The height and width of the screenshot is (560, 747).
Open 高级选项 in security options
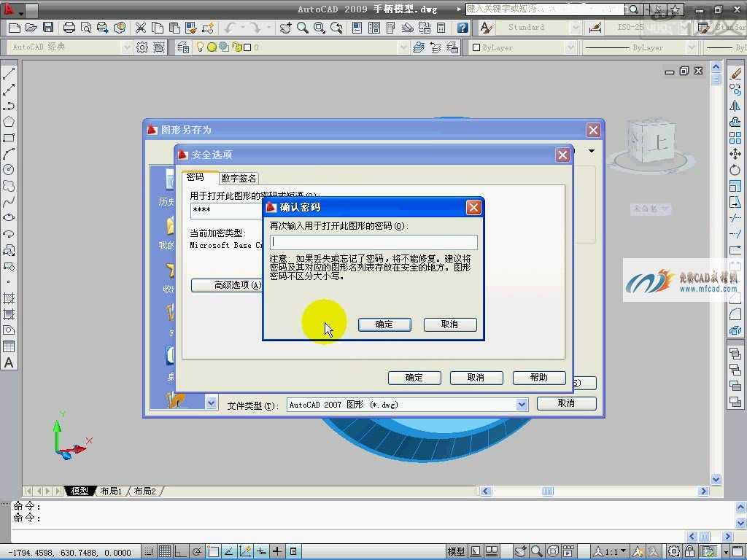pyautogui.click(x=228, y=285)
